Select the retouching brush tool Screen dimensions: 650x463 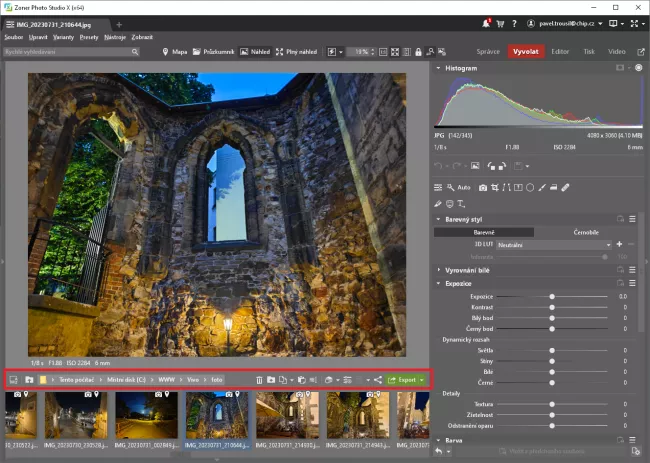pos(566,187)
